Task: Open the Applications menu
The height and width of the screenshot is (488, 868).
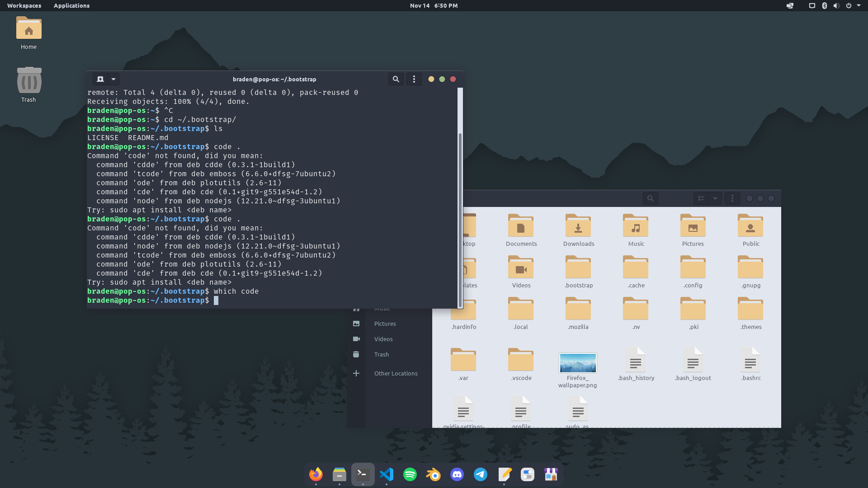Action: 71,5
